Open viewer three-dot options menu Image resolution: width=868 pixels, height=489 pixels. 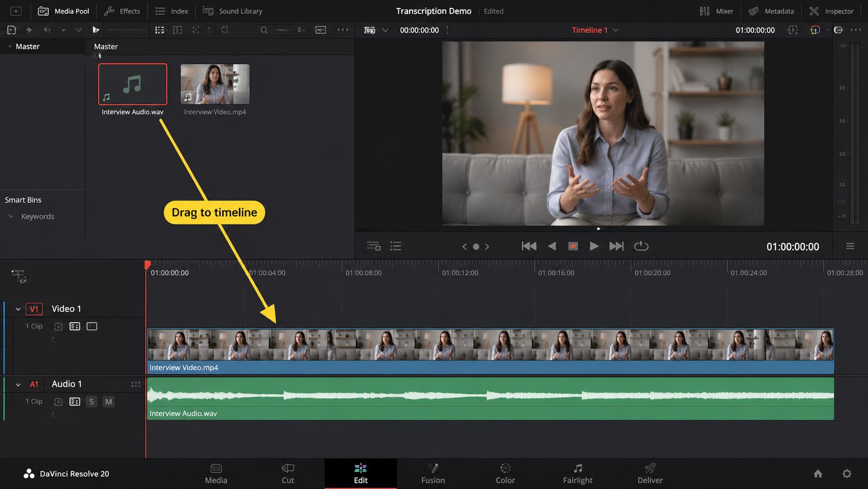point(856,30)
